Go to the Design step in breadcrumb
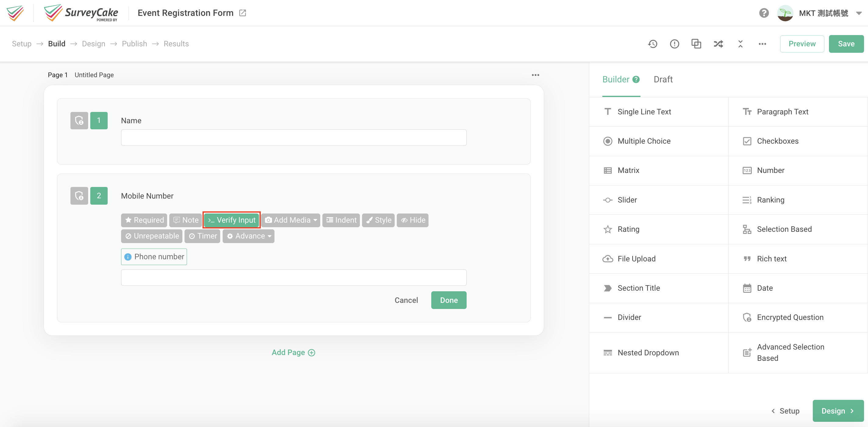 coord(94,44)
